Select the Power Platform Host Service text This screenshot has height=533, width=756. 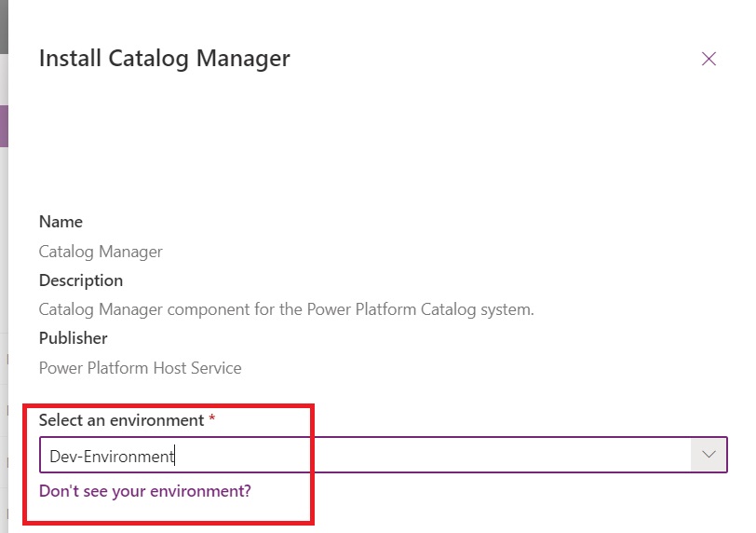pos(140,368)
